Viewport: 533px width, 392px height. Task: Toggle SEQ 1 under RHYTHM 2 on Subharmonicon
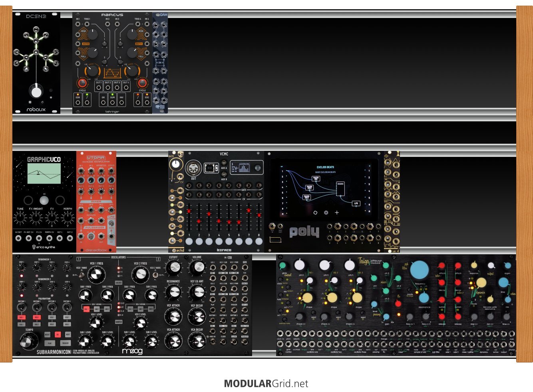[x=37, y=318]
